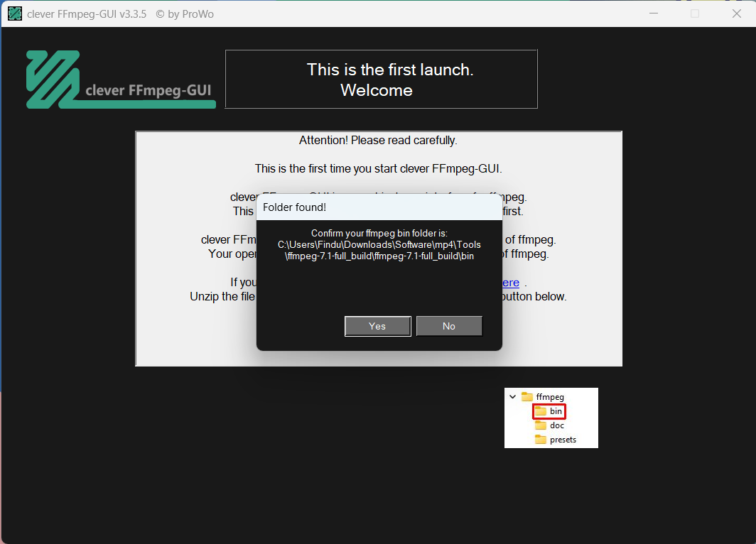The width and height of the screenshot is (756, 544).
Task: Select the presets folder icon
Action: [x=541, y=440]
